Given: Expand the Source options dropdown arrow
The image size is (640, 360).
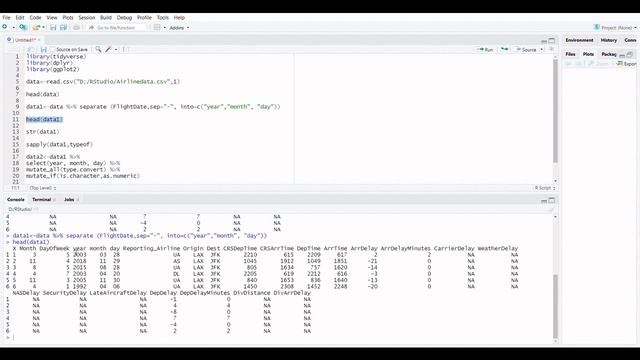Looking at the screenshot, I should (542, 50).
